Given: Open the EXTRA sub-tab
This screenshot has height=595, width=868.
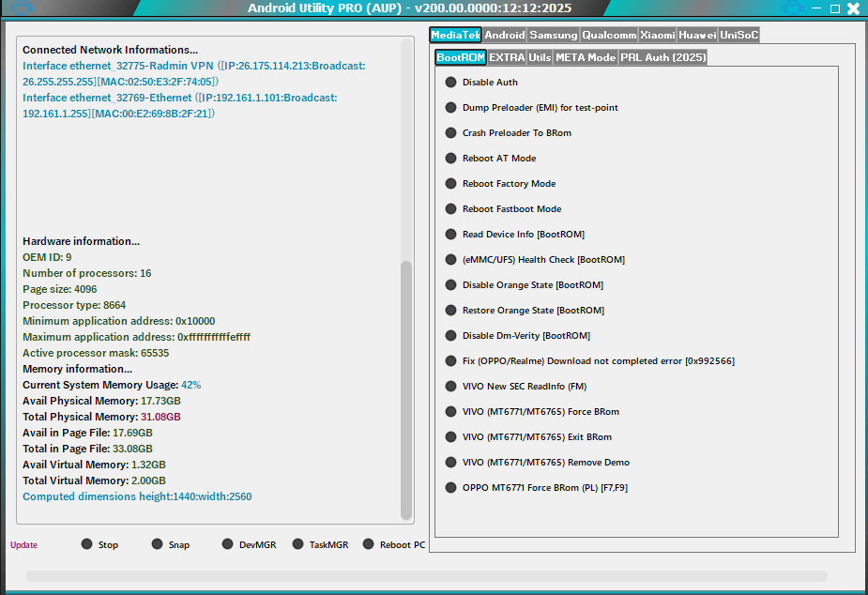Looking at the screenshot, I should (507, 56).
